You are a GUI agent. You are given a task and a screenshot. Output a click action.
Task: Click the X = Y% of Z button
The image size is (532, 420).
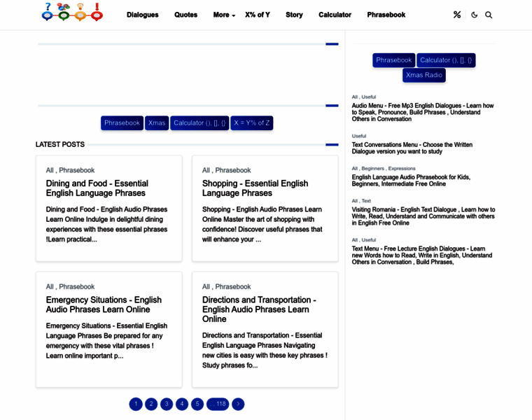(252, 122)
